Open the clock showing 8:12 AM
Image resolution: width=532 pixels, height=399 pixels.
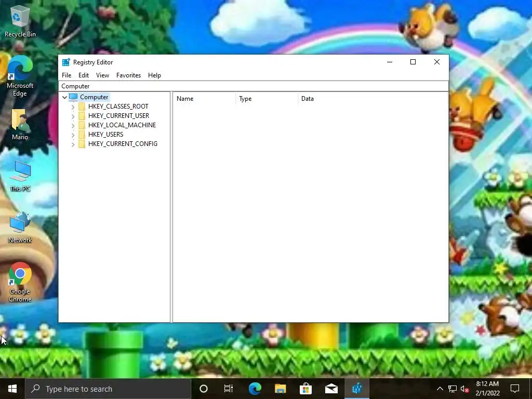pyautogui.click(x=487, y=389)
